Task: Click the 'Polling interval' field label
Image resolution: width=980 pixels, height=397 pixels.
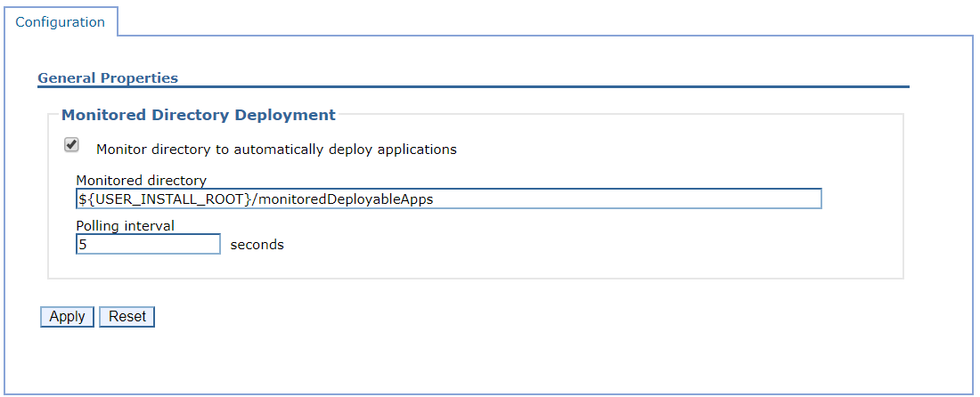Action: tap(123, 225)
